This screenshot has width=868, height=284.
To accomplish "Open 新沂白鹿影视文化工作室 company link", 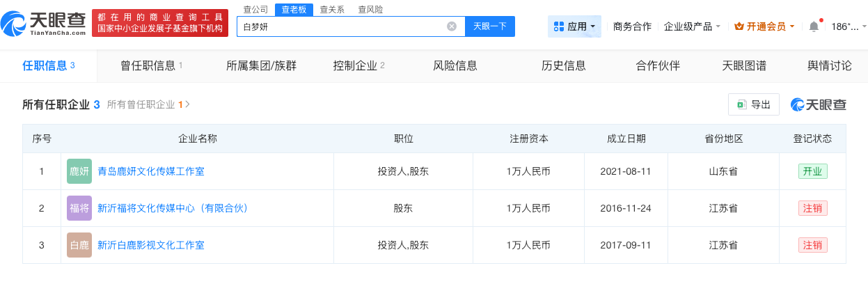I will [x=150, y=245].
